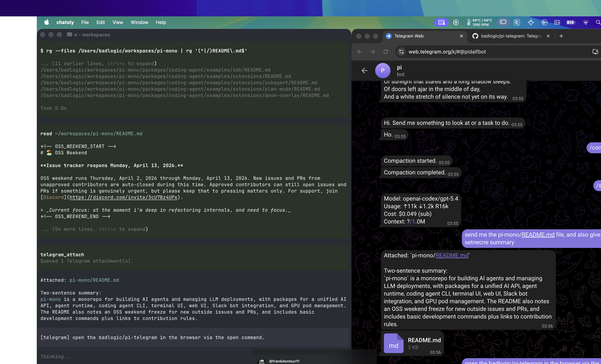Click the 'Thinking...' status in terminal
This screenshot has width=601, height=364.
(x=56, y=357)
